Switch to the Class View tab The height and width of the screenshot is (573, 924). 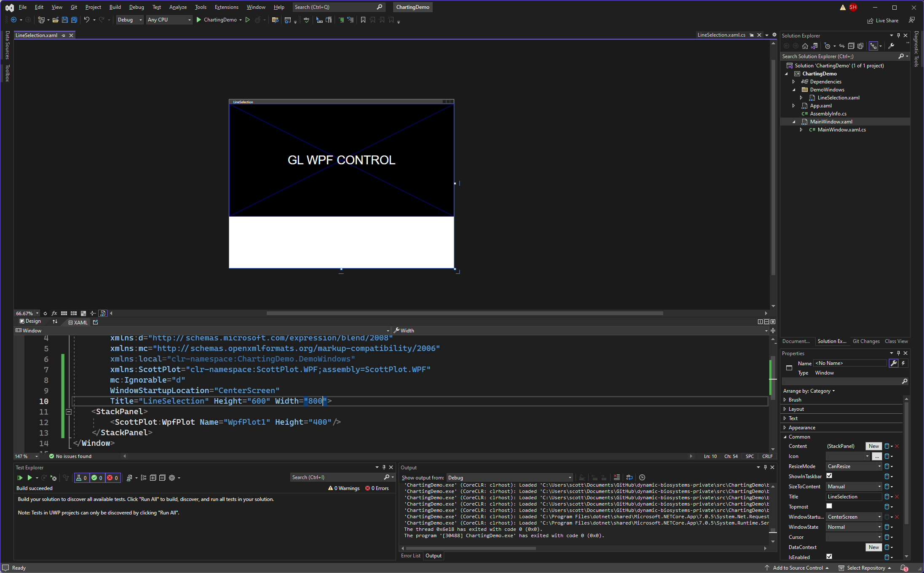(x=896, y=341)
